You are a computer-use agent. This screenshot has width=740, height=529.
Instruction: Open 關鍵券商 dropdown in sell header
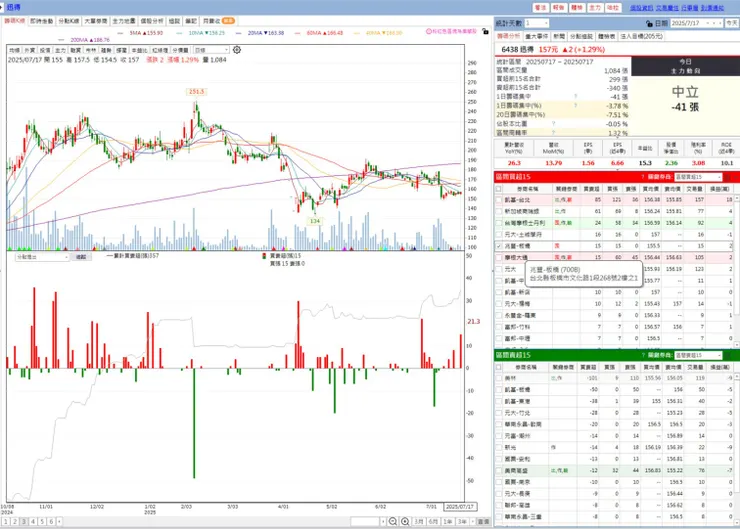[698, 355]
